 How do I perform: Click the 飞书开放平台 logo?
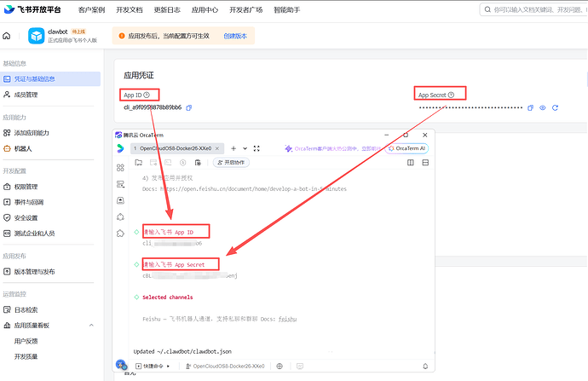click(32, 9)
